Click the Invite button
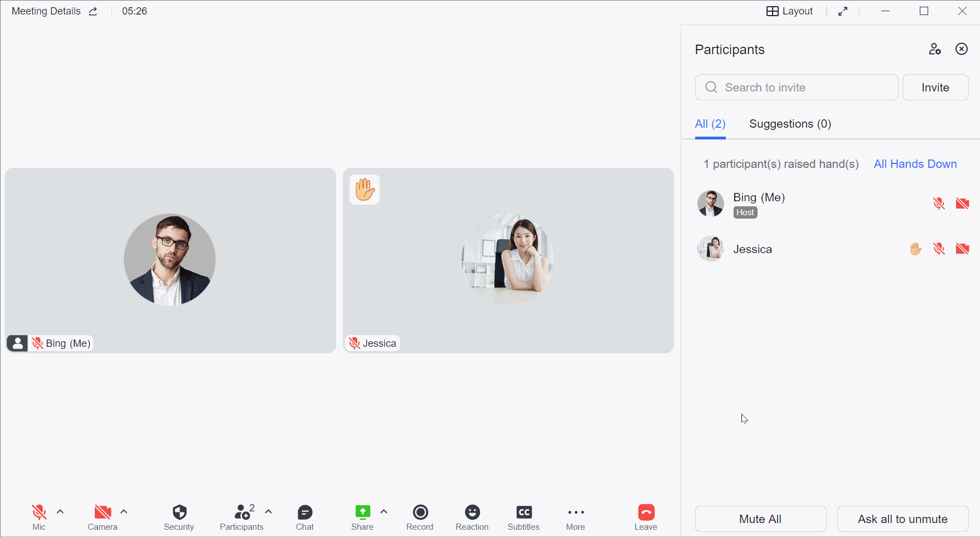This screenshot has width=980, height=537. (x=935, y=87)
